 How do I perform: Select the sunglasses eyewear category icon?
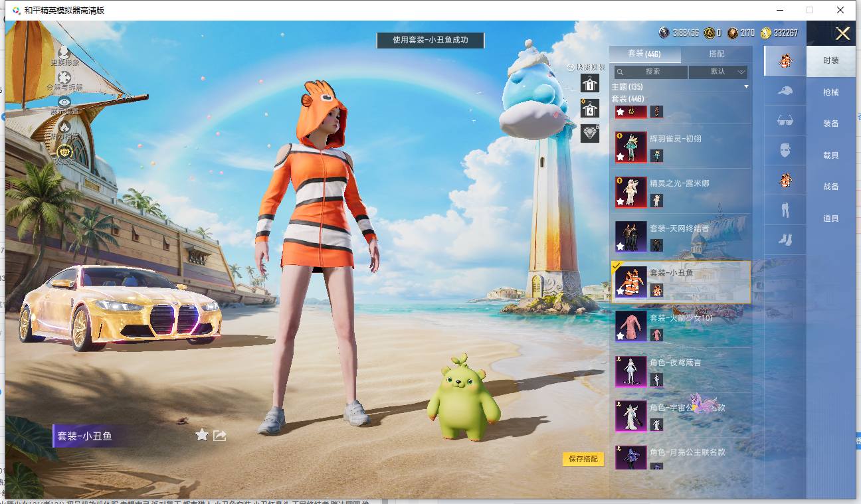785,121
